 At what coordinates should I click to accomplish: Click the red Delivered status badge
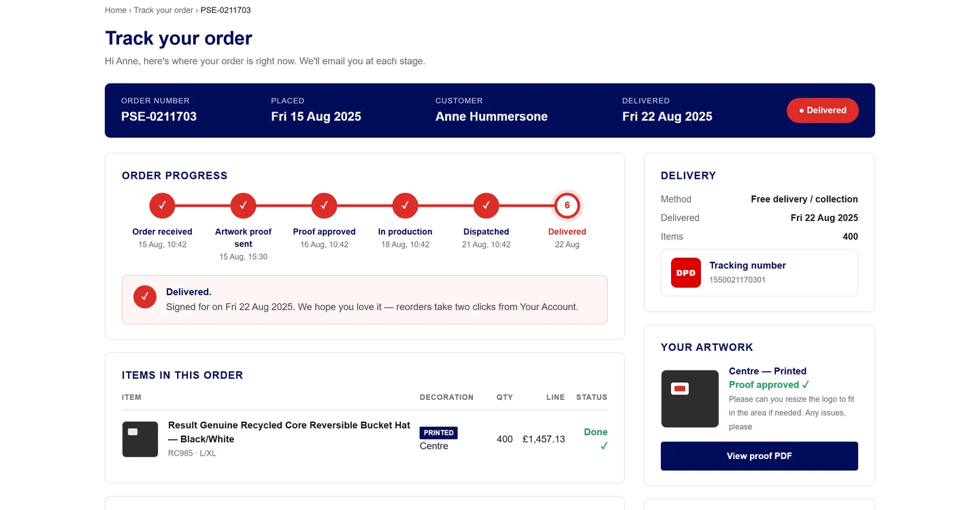click(822, 110)
